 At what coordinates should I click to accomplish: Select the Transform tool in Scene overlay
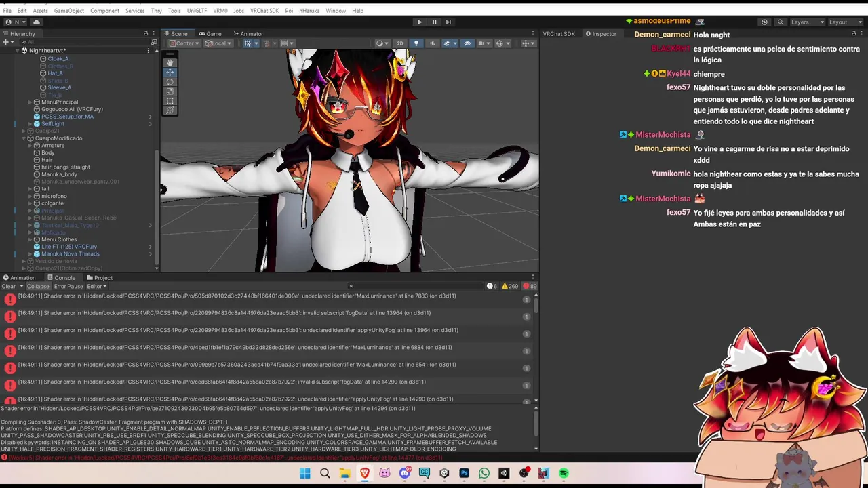(170, 110)
